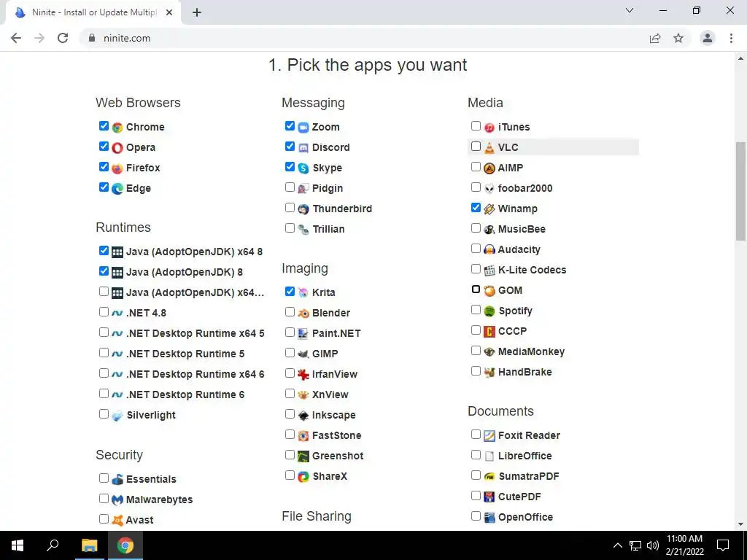The width and height of the screenshot is (747, 560).
Task: Share this page from address bar
Action: coord(655,38)
